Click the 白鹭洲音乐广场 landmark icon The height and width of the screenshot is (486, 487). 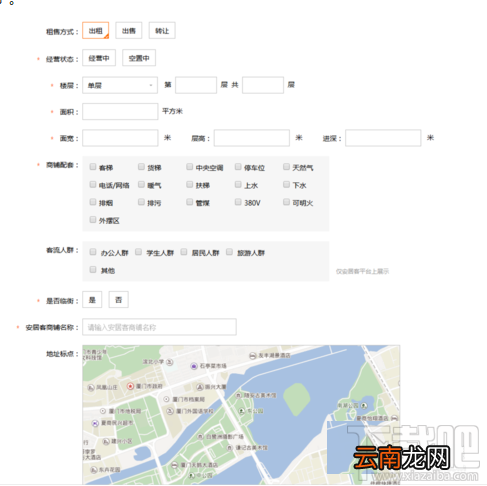click(200, 436)
